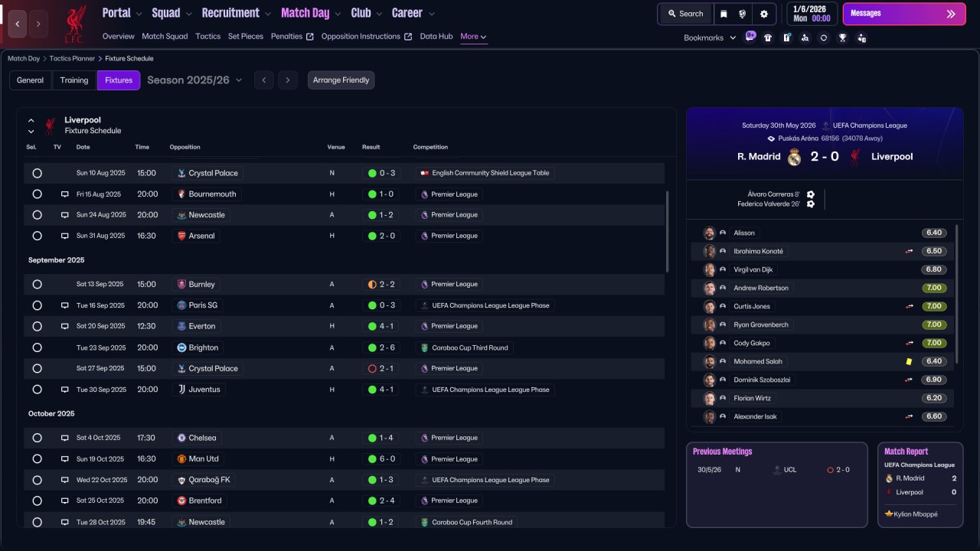Click the circular refresh bookmark icon

point(824,37)
